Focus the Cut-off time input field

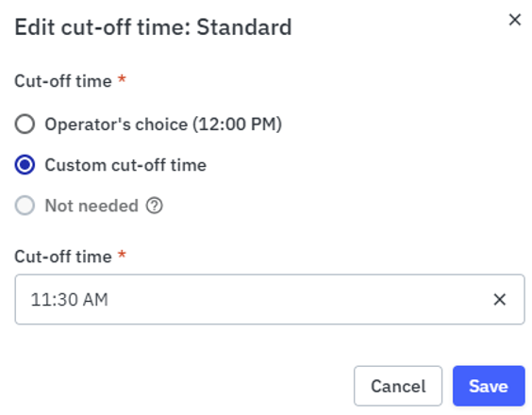270,299
